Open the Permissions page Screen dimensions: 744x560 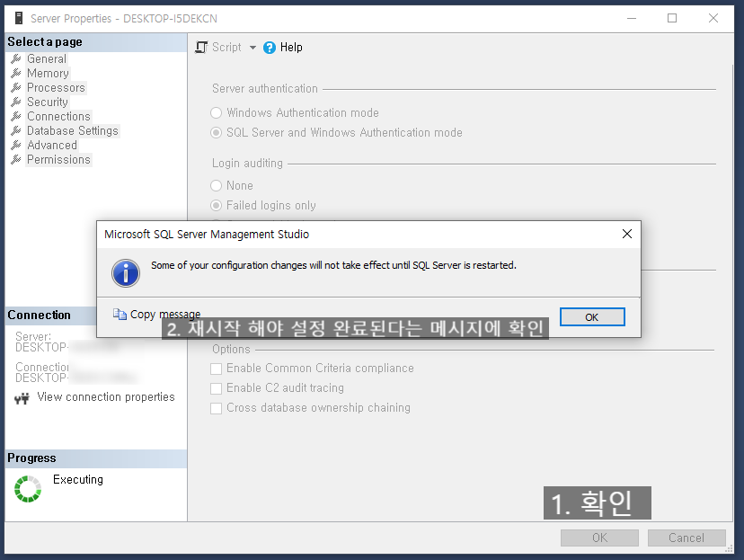point(58,159)
